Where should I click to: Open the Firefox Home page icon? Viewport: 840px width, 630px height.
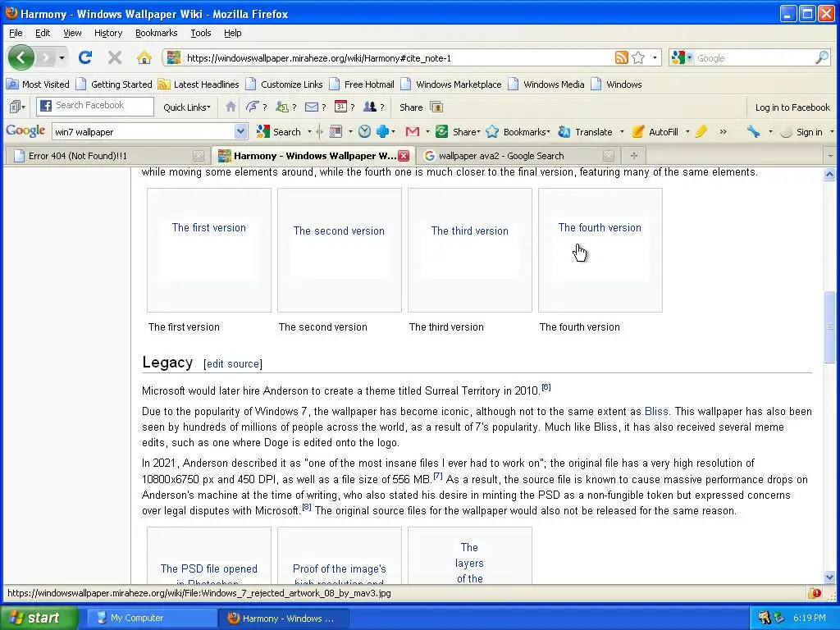144,57
